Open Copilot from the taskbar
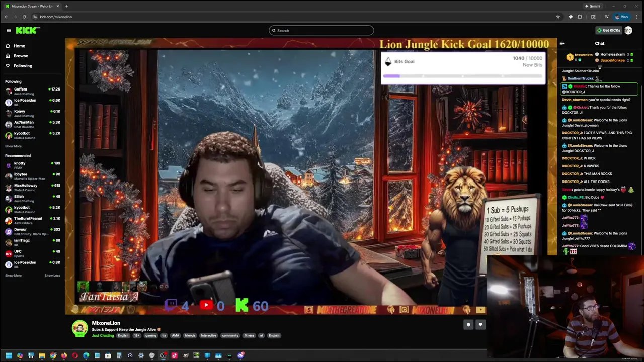Screen dimensions: 644x362 tap(20, 356)
